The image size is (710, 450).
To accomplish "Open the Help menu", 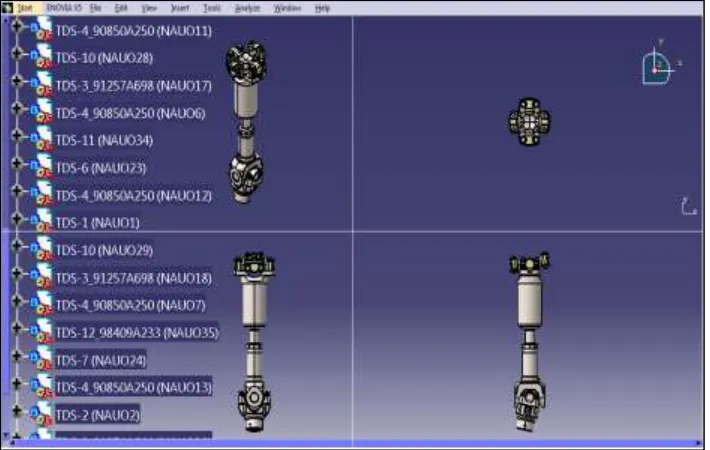I will pyautogui.click(x=322, y=8).
